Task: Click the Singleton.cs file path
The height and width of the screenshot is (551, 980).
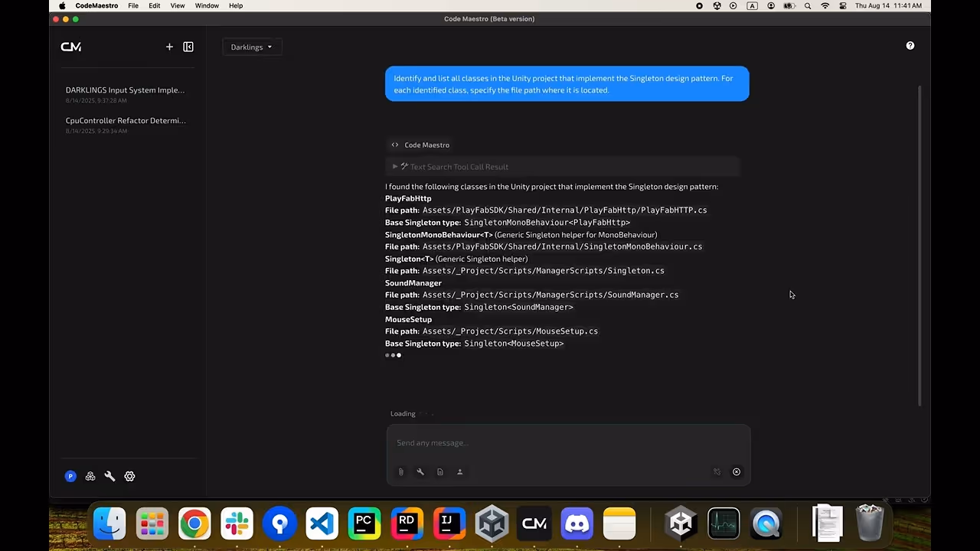Action: point(544,270)
